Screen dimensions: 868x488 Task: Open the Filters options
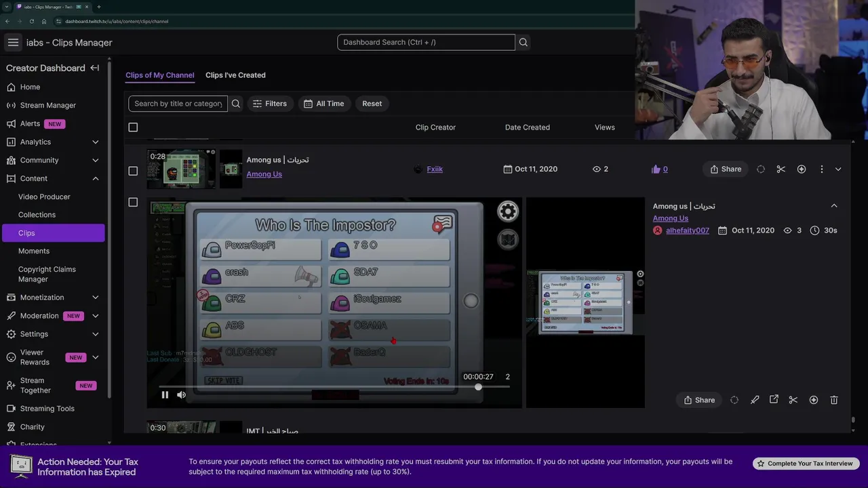[269, 104]
